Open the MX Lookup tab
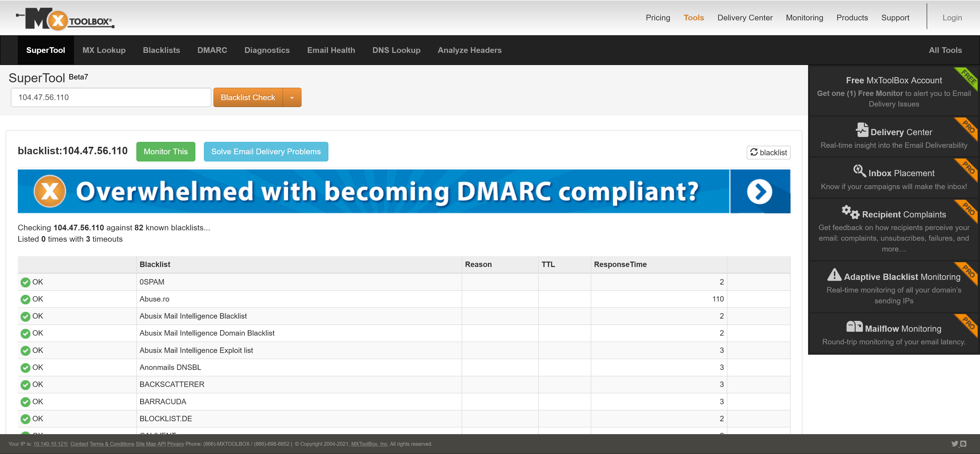 click(x=104, y=50)
